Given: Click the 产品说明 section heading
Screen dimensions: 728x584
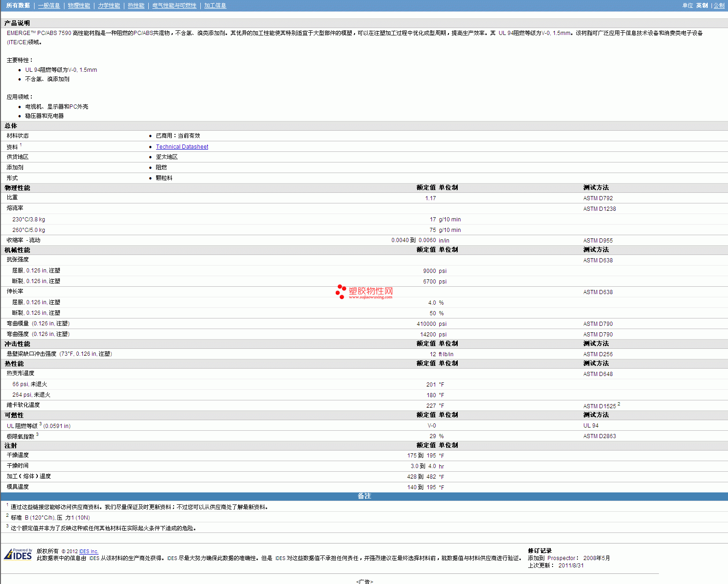Looking at the screenshot, I should coord(17,23).
